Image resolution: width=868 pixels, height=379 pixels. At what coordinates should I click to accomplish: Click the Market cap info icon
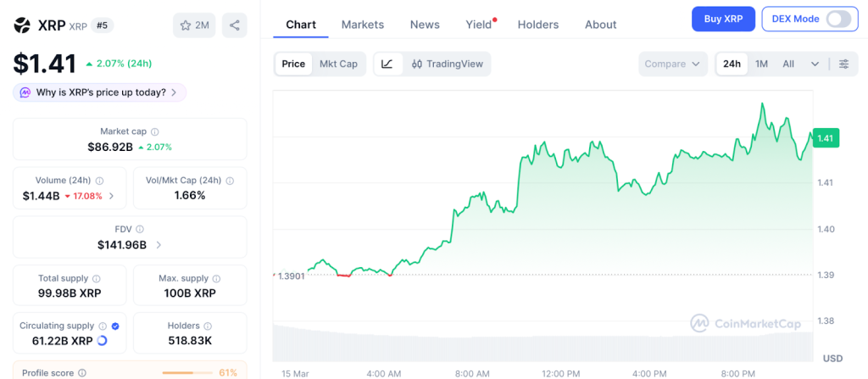pyautogui.click(x=154, y=131)
